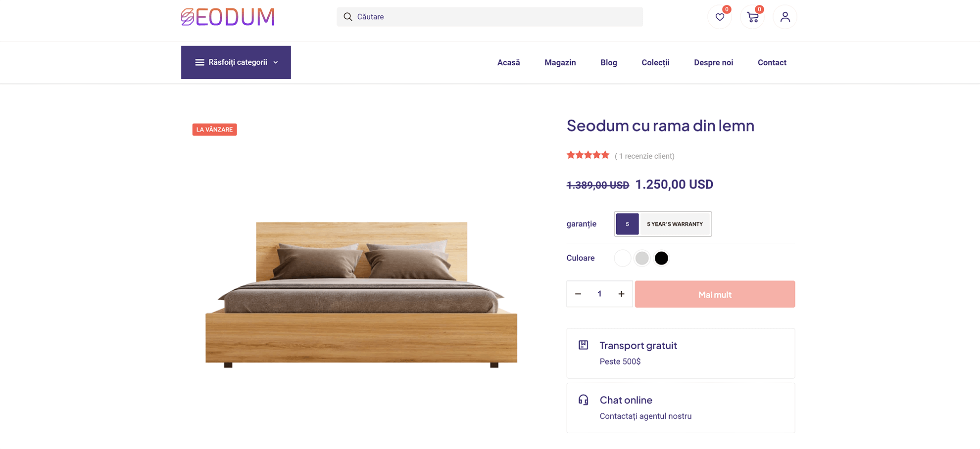Click the hamburger menu icon

click(x=200, y=62)
